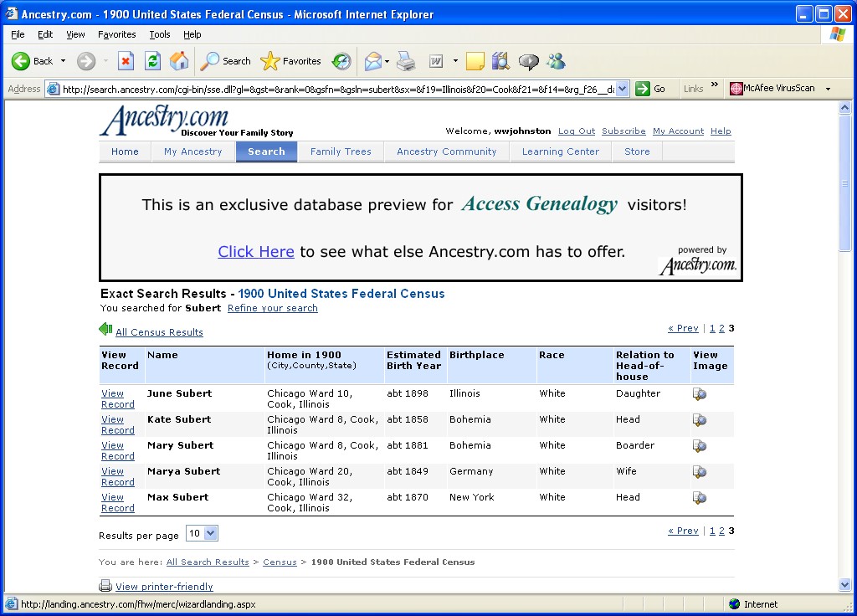857x616 pixels.
Task: Open the My Account link
Action: point(678,131)
